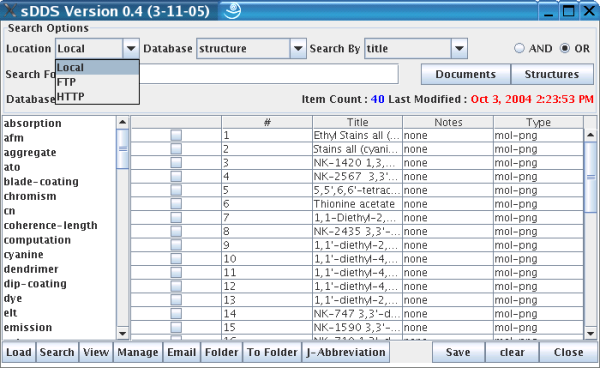Click the X11 window menu icon in titlebar
The height and width of the screenshot is (368, 600).
click(9, 11)
